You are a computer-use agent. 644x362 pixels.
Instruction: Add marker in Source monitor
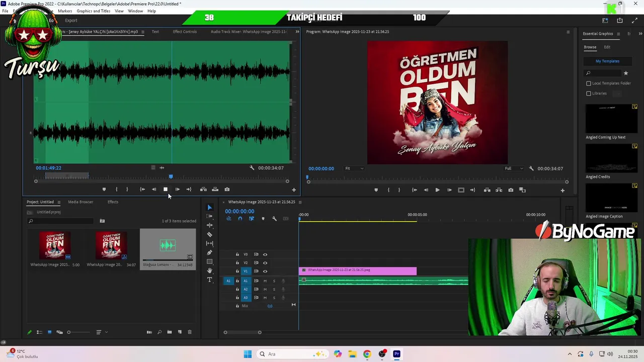(x=104, y=190)
